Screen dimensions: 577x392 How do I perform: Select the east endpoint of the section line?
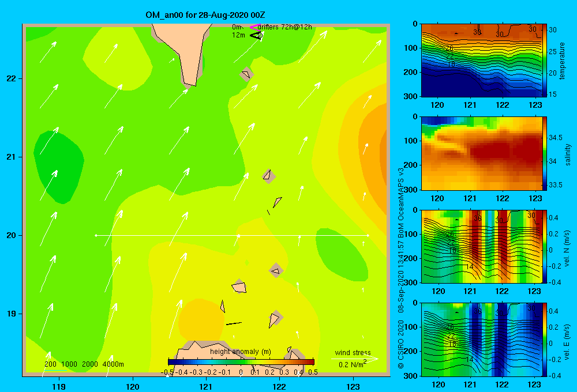pyautogui.click(x=368, y=235)
